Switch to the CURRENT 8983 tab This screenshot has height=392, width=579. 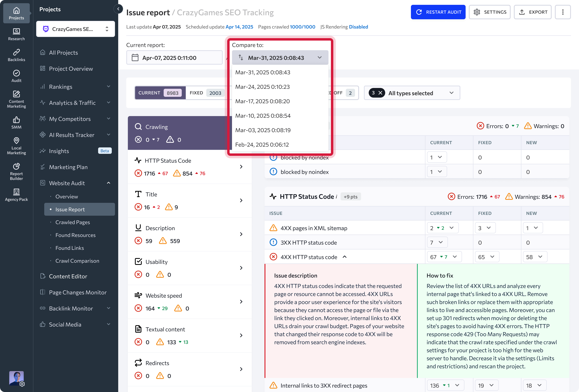click(x=160, y=93)
